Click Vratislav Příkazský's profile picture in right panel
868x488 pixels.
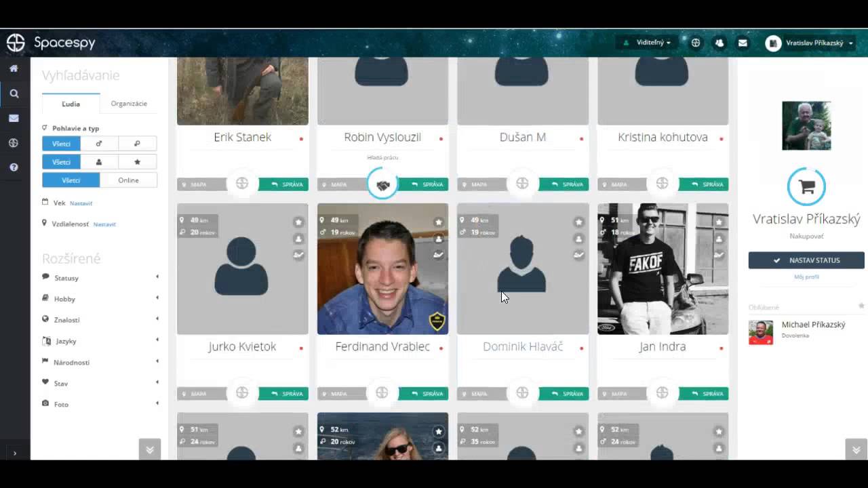pos(806,126)
